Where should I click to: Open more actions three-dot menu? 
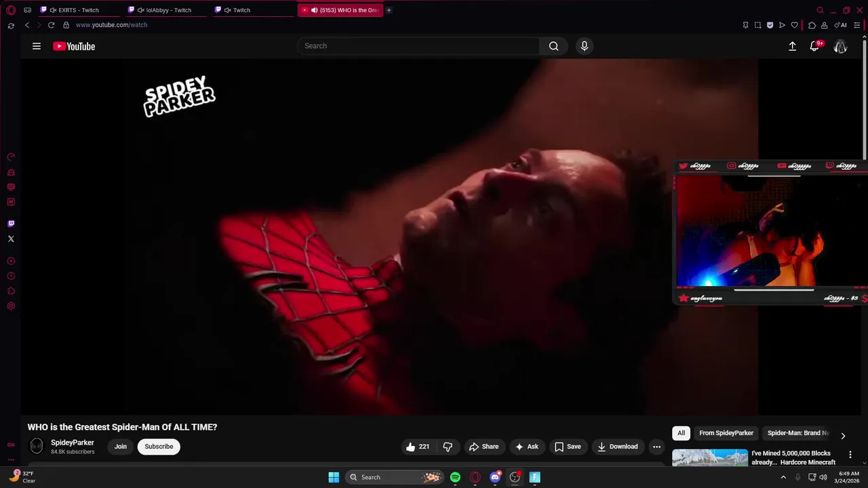(656, 447)
